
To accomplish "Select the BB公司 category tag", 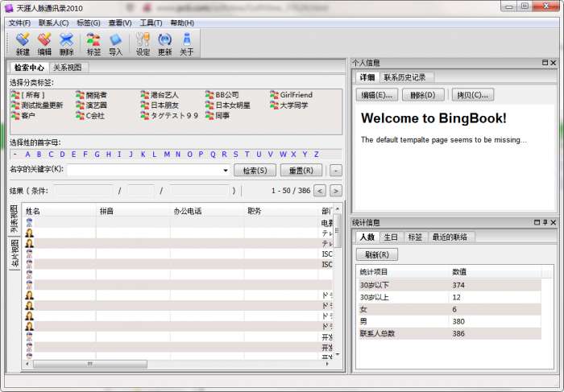I will pos(222,95).
